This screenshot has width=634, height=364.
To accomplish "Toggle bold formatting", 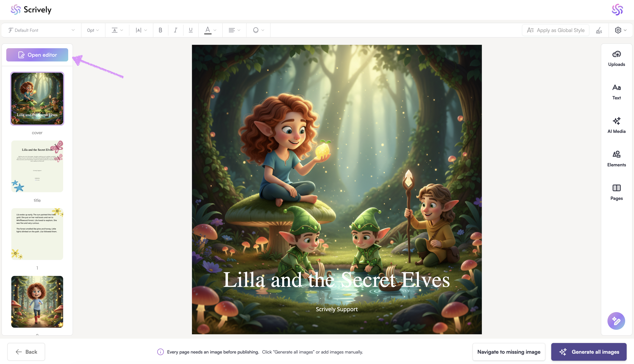I will pos(161,30).
